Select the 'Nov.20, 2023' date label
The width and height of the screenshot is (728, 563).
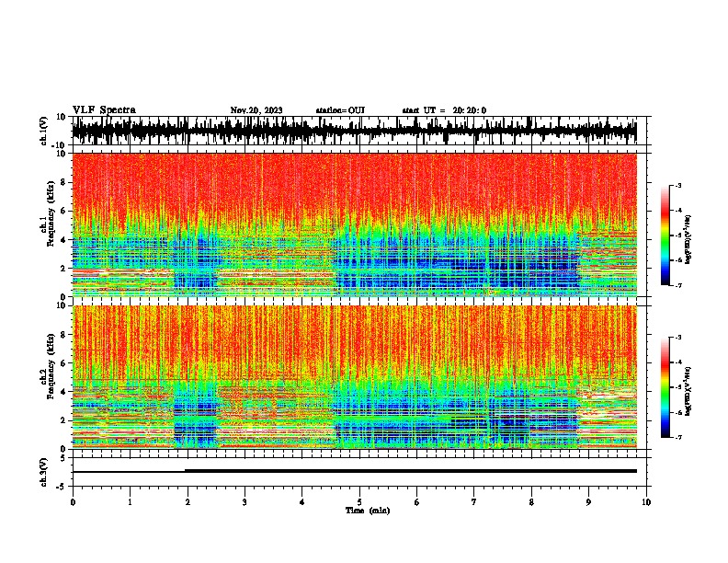tap(256, 110)
